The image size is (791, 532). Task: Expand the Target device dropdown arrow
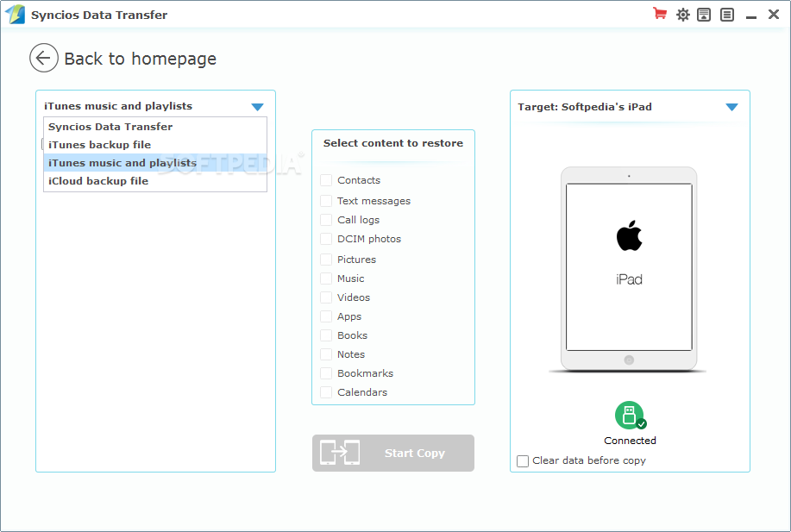click(x=732, y=107)
